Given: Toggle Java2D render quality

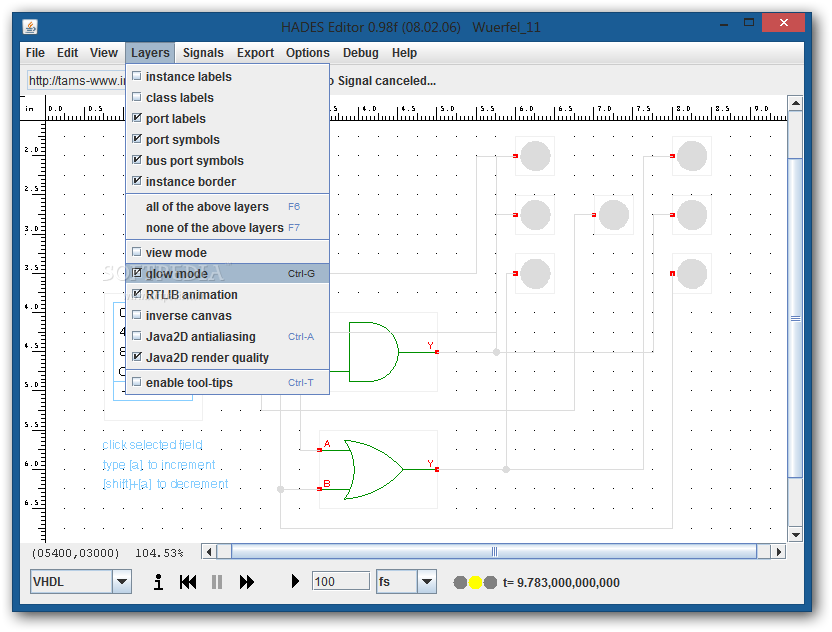Looking at the screenshot, I should (x=227, y=358).
